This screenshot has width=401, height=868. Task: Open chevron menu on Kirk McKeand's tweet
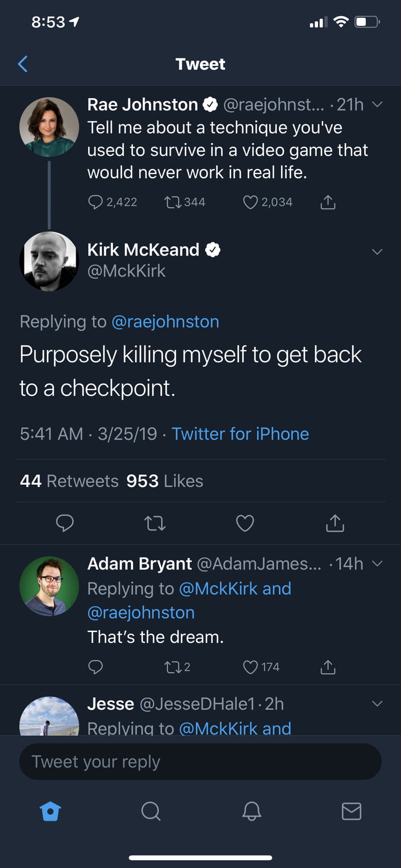(377, 252)
